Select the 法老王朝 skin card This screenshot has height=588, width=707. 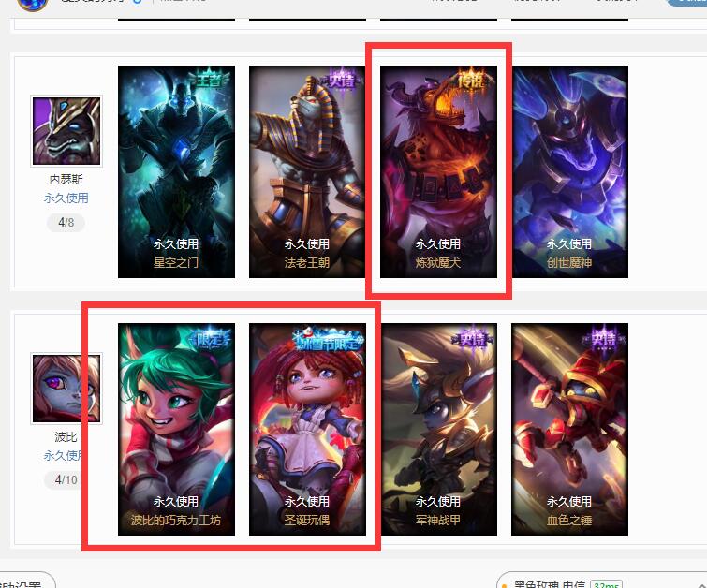tap(307, 171)
